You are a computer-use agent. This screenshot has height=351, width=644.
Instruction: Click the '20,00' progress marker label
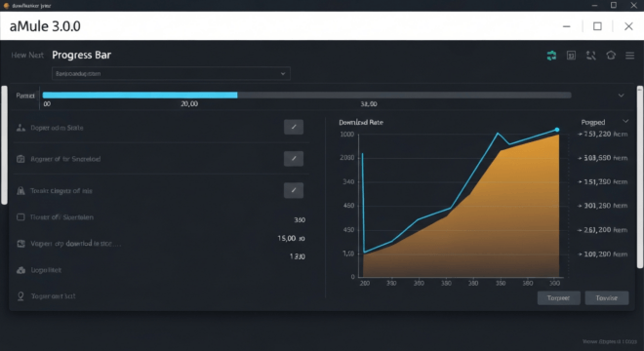pos(189,104)
